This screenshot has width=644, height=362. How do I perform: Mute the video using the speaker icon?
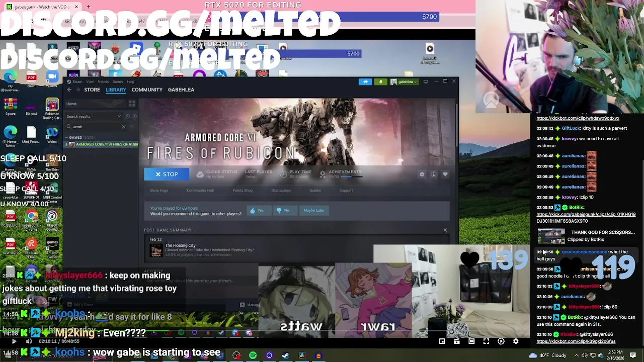[29, 341]
